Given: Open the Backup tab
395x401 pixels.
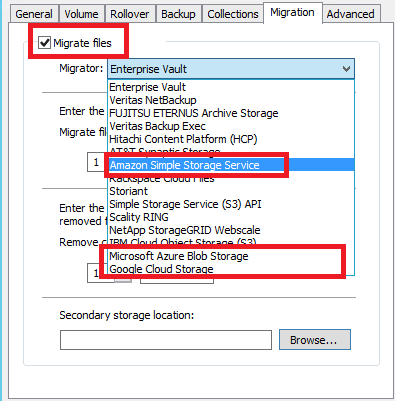Looking at the screenshot, I should pos(178,14).
